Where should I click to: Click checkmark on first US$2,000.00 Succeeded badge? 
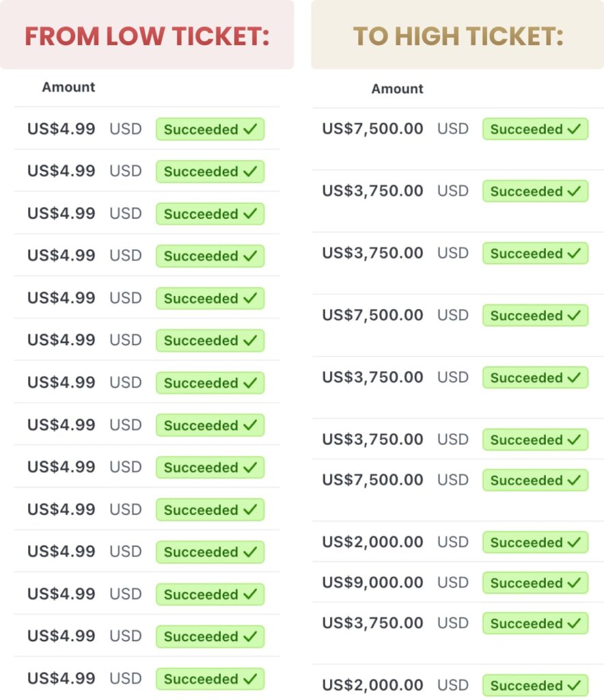574,542
